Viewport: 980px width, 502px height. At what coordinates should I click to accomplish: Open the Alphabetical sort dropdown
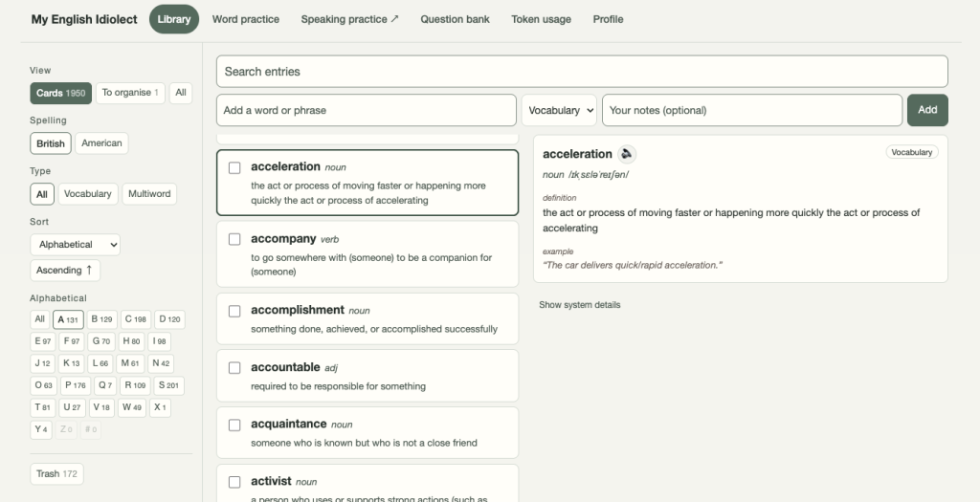click(75, 244)
